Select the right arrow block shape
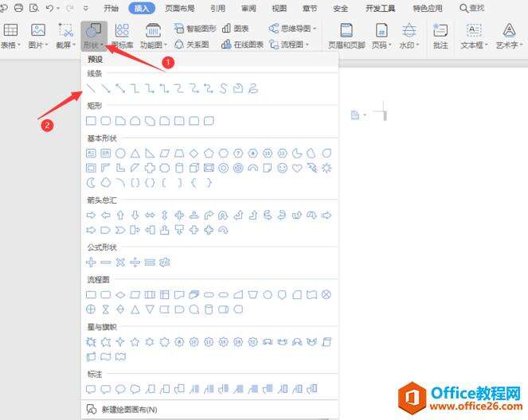Image resolution: width=528 pixels, height=420 pixels. [x=91, y=215]
